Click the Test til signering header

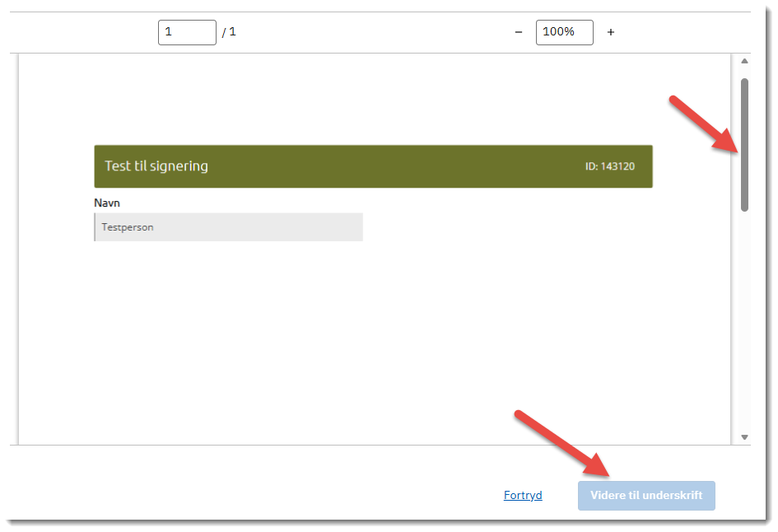click(x=156, y=166)
